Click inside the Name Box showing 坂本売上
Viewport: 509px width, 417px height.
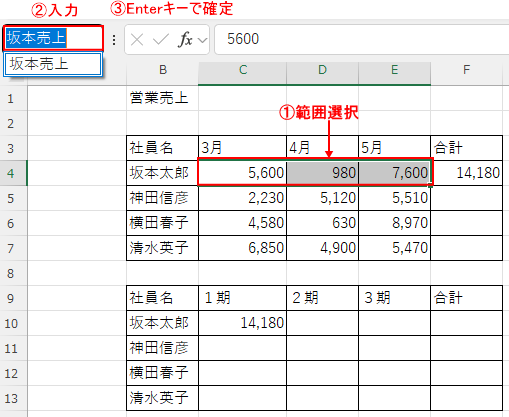(x=53, y=38)
